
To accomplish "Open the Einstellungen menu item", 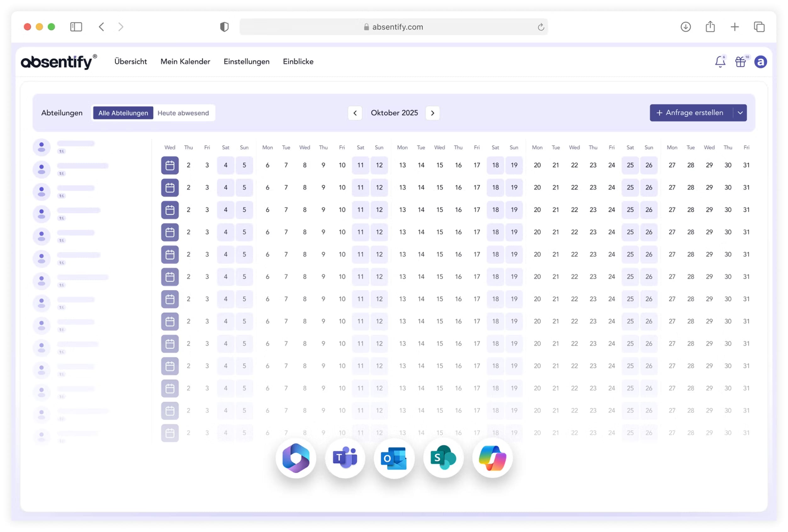I will pos(246,62).
